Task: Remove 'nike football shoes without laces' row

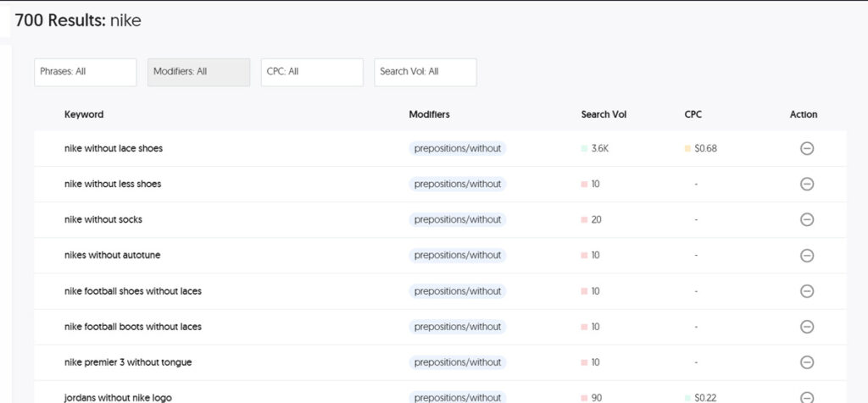Action: 807,290
